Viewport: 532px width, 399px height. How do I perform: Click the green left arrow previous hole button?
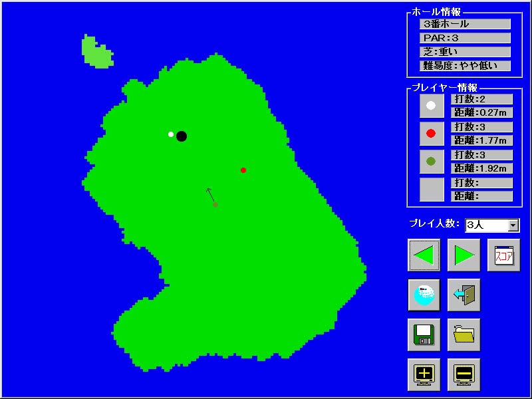coord(424,255)
